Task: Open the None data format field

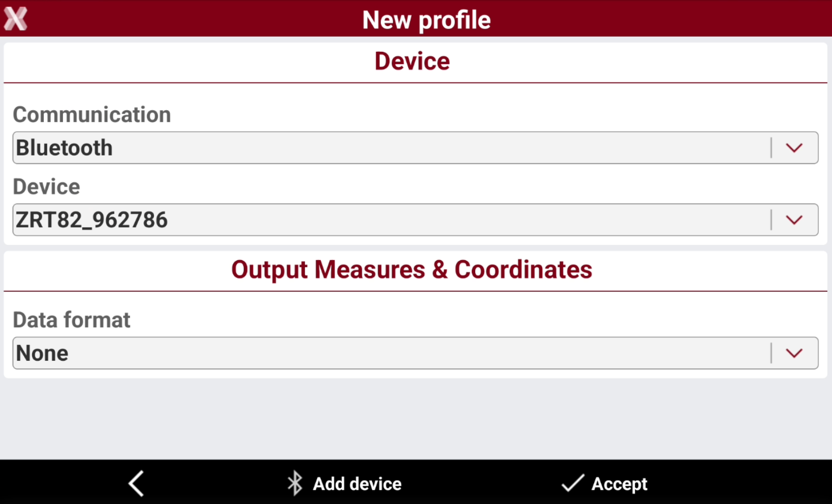Action: click(415, 353)
